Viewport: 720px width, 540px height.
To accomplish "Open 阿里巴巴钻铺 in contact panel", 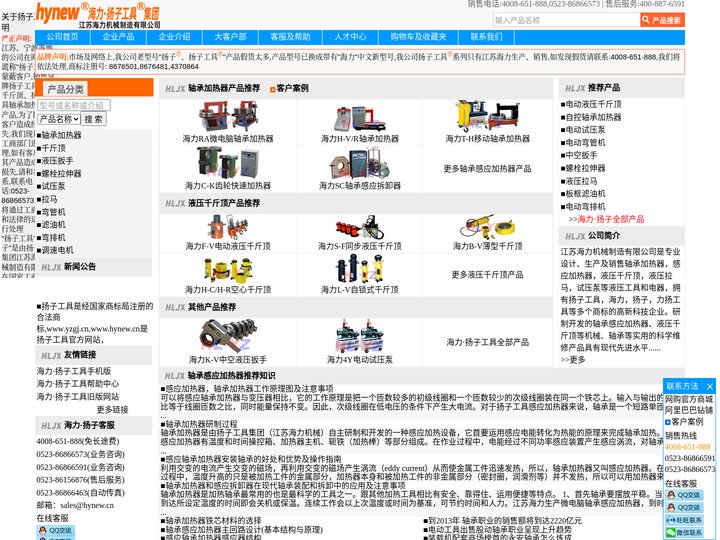I will (x=689, y=410).
